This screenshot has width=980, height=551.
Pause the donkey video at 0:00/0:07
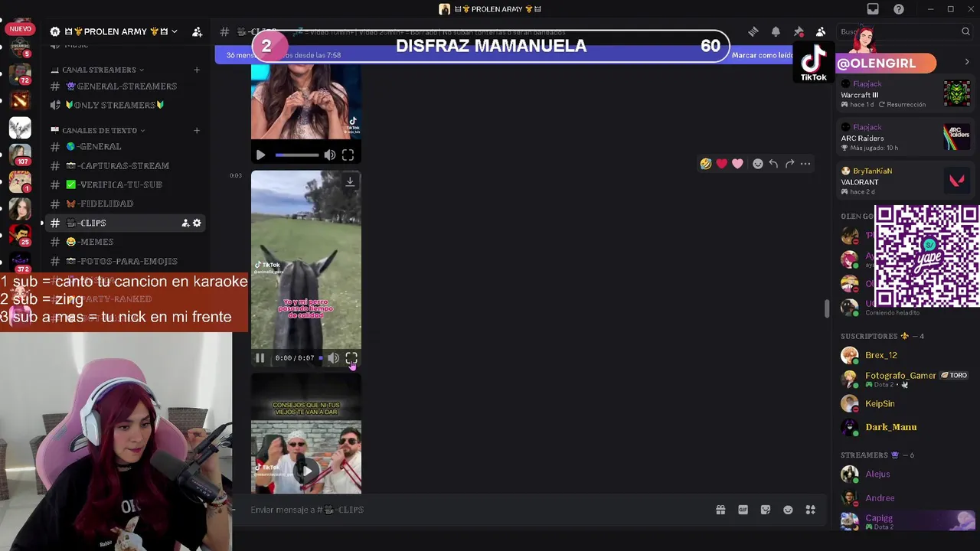click(x=260, y=357)
